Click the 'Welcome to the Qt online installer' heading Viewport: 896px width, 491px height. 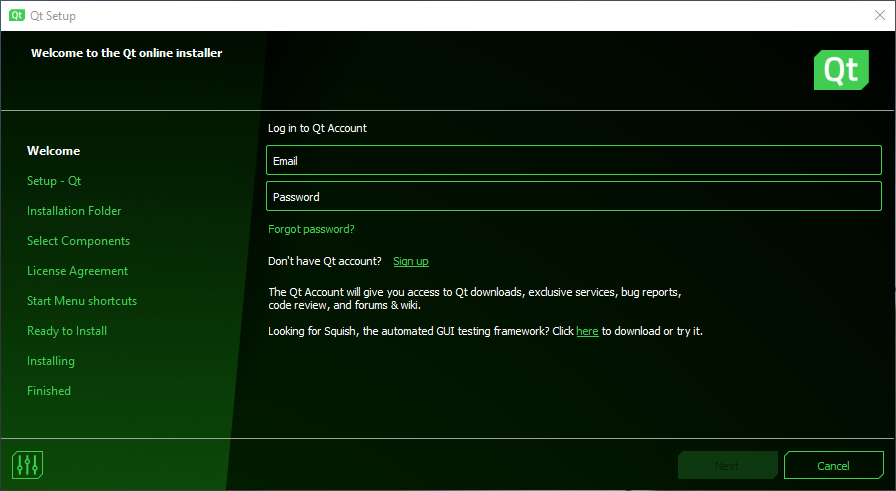(126, 53)
